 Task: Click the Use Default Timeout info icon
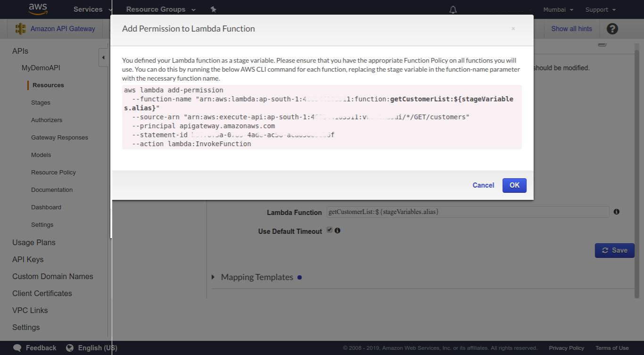pos(338,231)
